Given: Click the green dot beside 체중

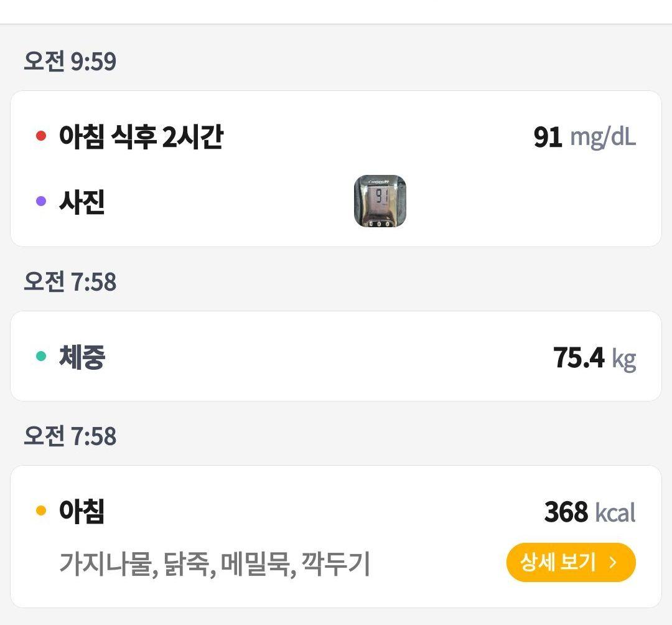Looking at the screenshot, I should pyautogui.click(x=40, y=356).
